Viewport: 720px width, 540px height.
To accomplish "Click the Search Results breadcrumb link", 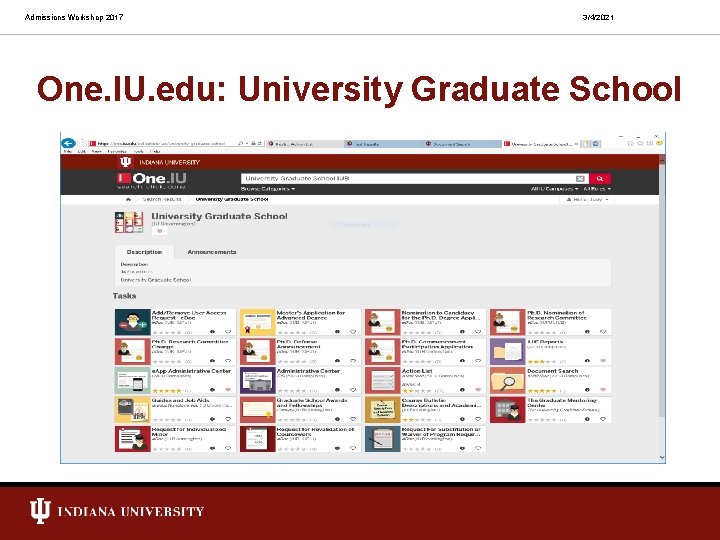I will (x=162, y=199).
